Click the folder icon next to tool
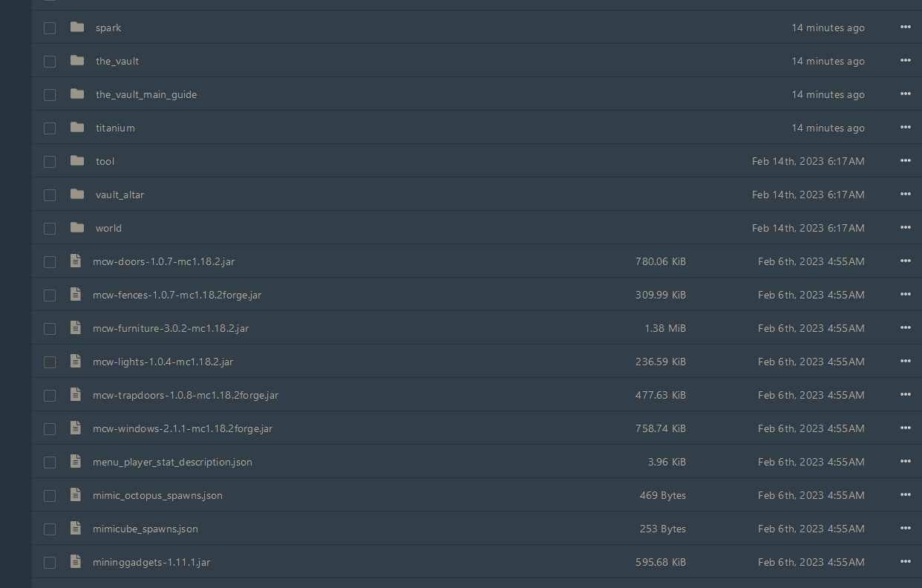Image resolution: width=922 pixels, height=588 pixels. click(x=77, y=160)
